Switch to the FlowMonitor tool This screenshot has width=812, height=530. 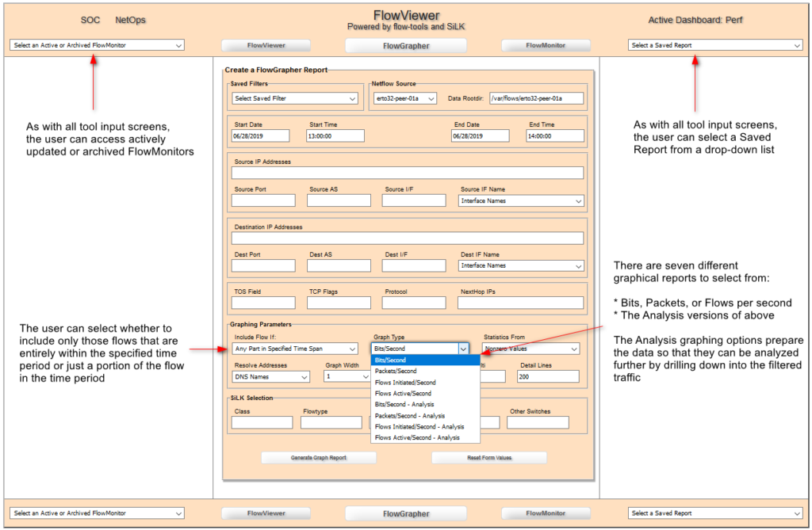click(546, 45)
